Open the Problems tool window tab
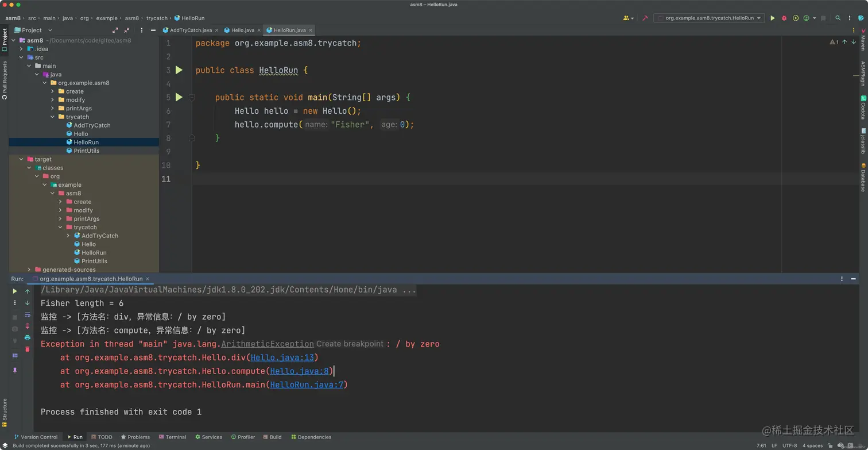Viewport: 868px width, 450px height. (x=134, y=437)
